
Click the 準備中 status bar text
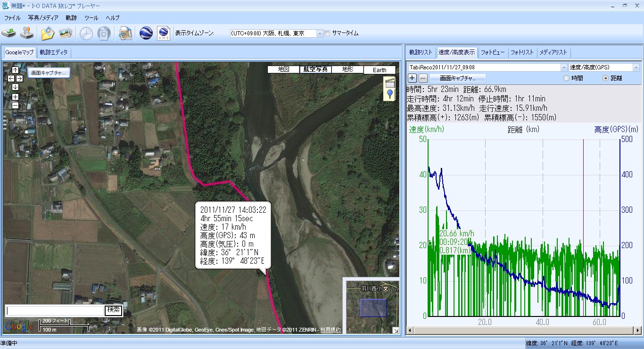click(9, 343)
